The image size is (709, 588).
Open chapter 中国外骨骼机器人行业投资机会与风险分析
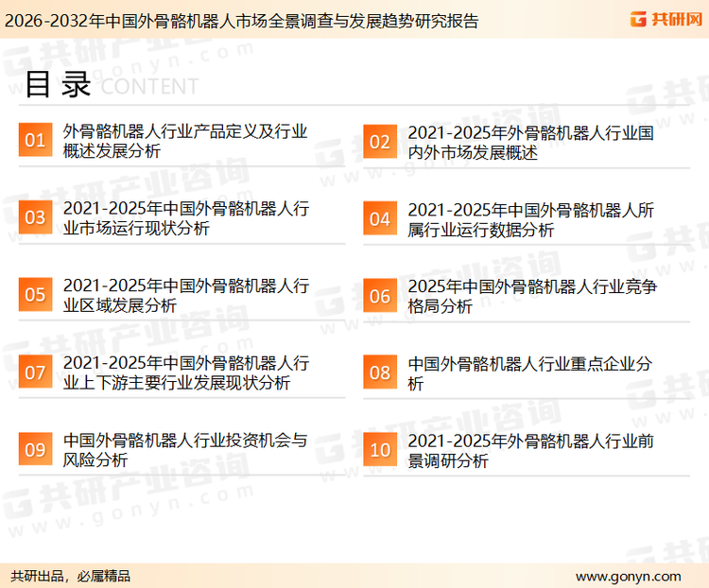[x=185, y=450]
